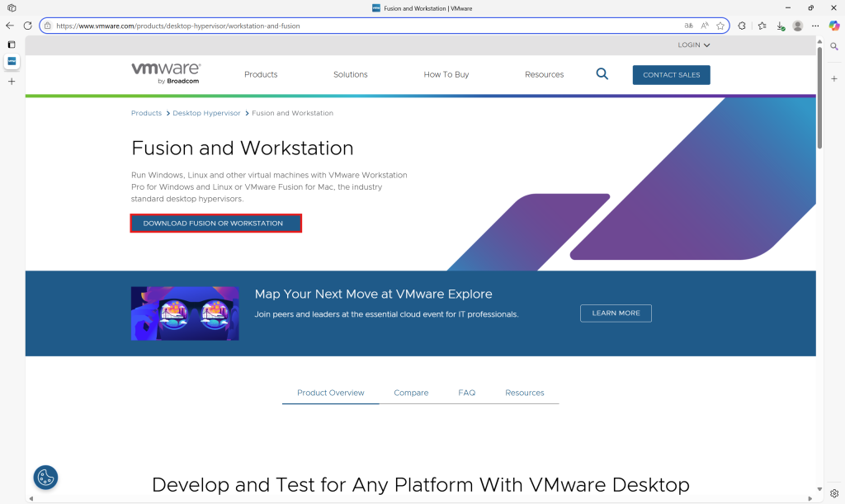Open the Solutions navigation menu
Viewport: 845px width, 504px height.
[350, 74]
